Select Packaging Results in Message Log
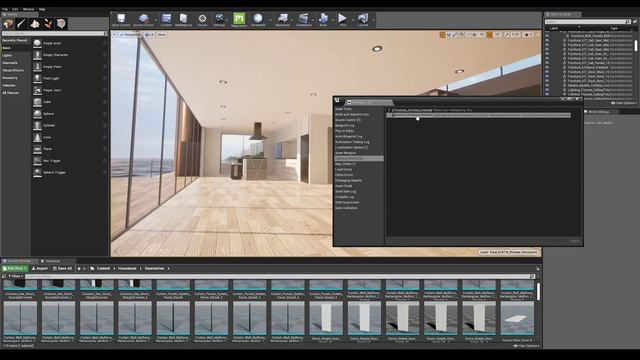This screenshot has width=640, height=360. point(348,180)
